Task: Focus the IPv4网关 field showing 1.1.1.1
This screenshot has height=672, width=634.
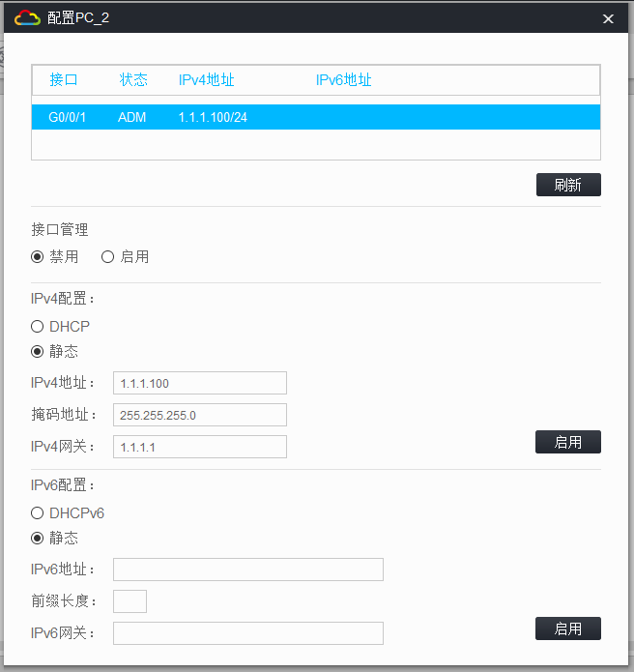Action: (x=200, y=447)
